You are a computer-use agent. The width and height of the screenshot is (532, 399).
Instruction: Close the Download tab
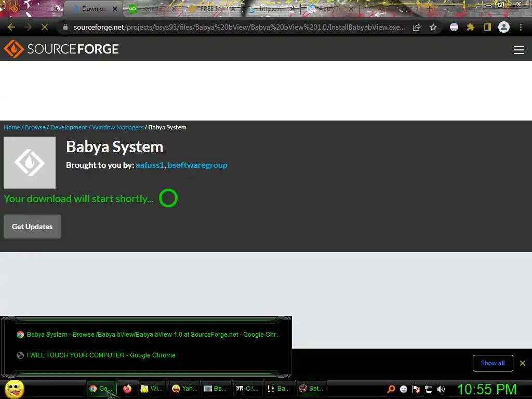115,9
